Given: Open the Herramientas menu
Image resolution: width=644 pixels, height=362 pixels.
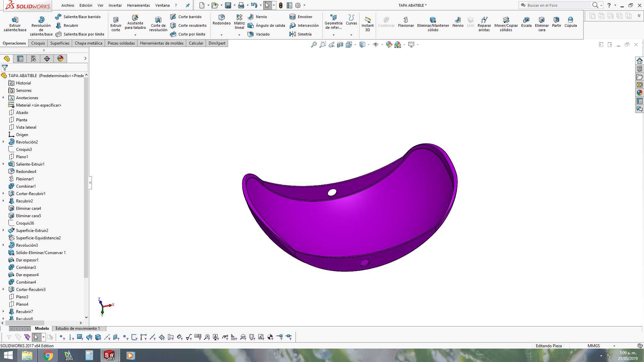Looking at the screenshot, I should point(138,5).
